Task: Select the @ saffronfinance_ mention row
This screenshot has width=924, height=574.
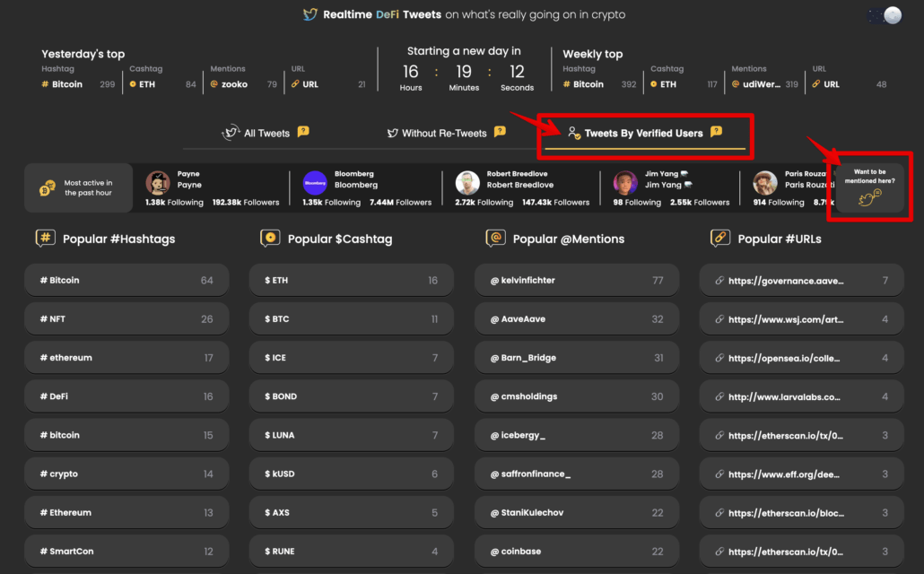Action: (577, 474)
